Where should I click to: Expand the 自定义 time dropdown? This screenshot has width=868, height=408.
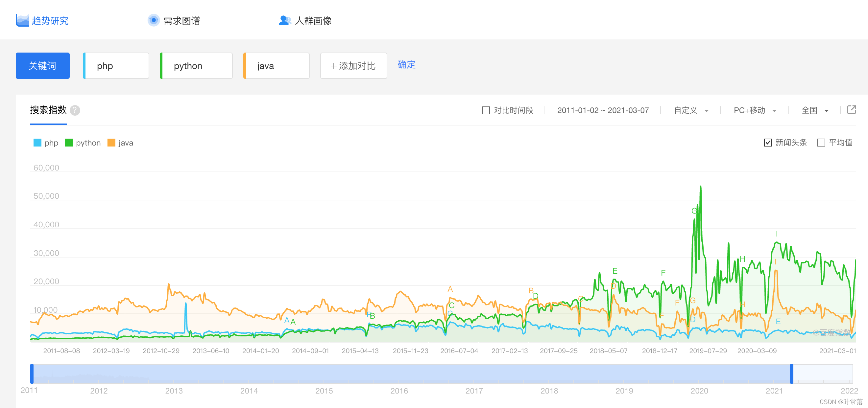point(691,110)
